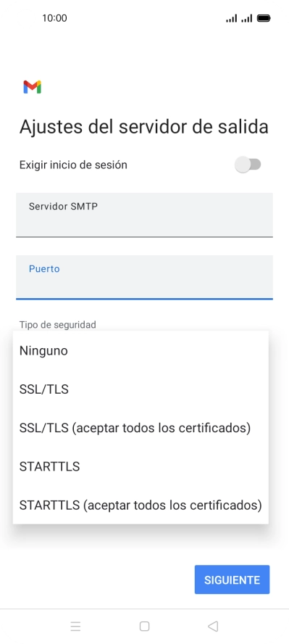Screen dimensions: 289x644
Task: Tap the 10:00 clock in status bar
Action: pyautogui.click(x=54, y=18)
